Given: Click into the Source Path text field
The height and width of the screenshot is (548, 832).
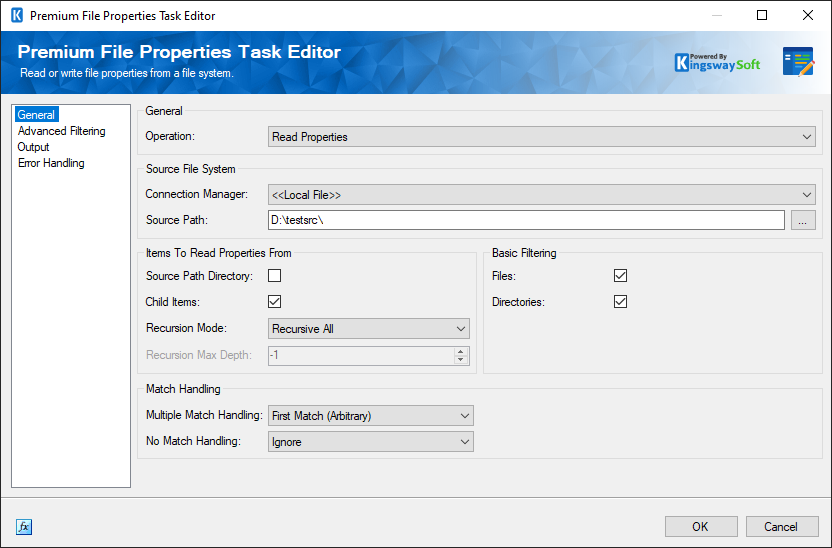Looking at the screenshot, I should (525, 221).
